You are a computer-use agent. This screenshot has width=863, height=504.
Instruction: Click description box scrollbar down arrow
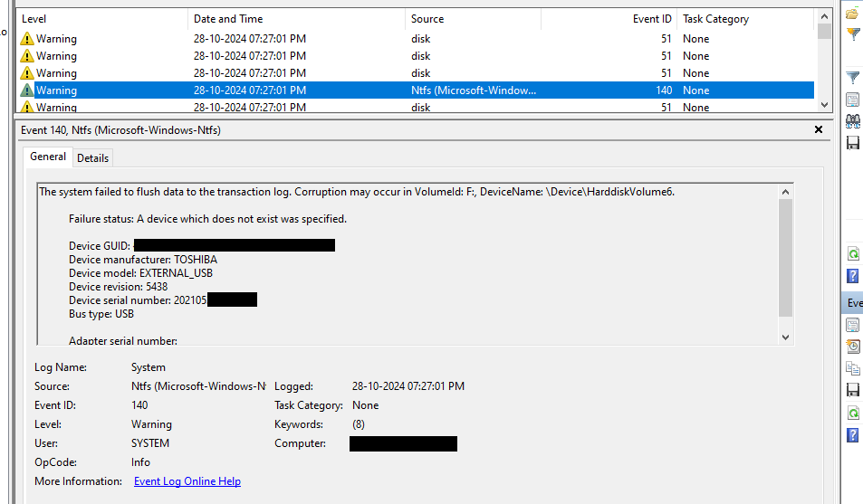pyautogui.click(x=785, y=338)
